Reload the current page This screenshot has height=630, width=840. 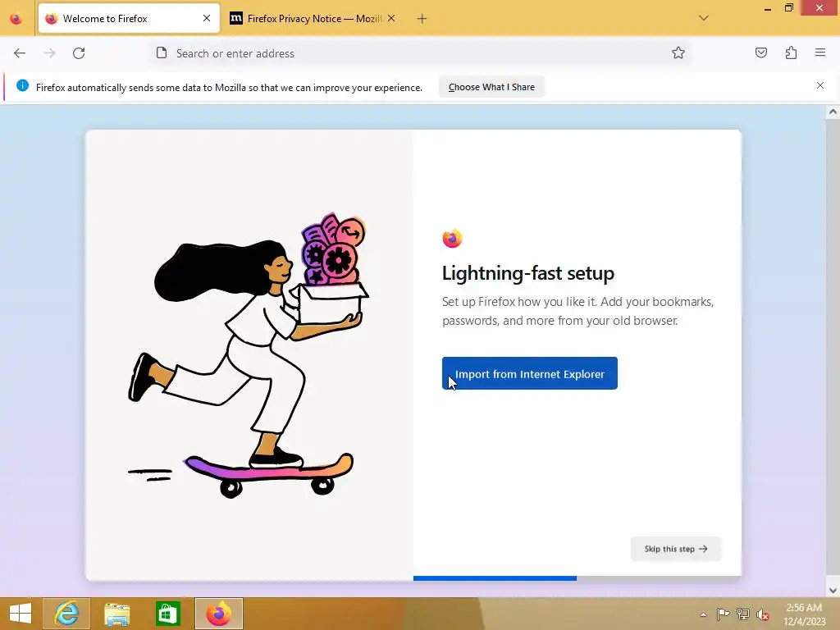79,53
